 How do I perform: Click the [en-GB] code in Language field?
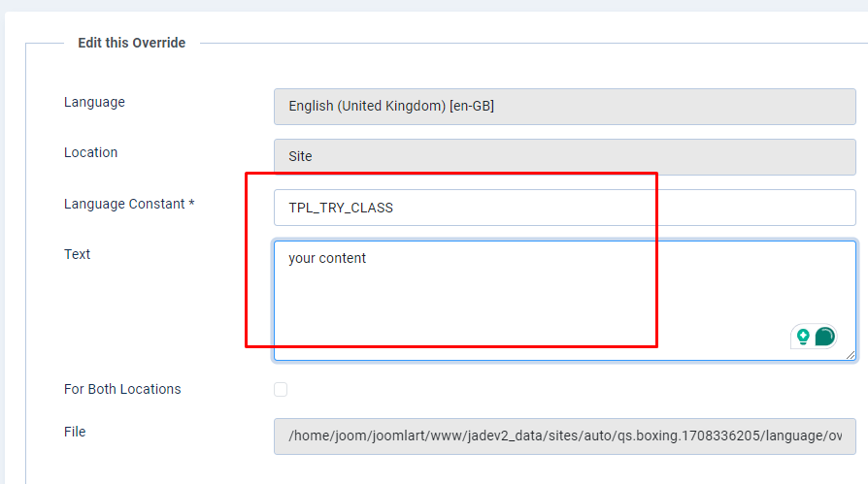pyautogui.click(x=472, y=107)
